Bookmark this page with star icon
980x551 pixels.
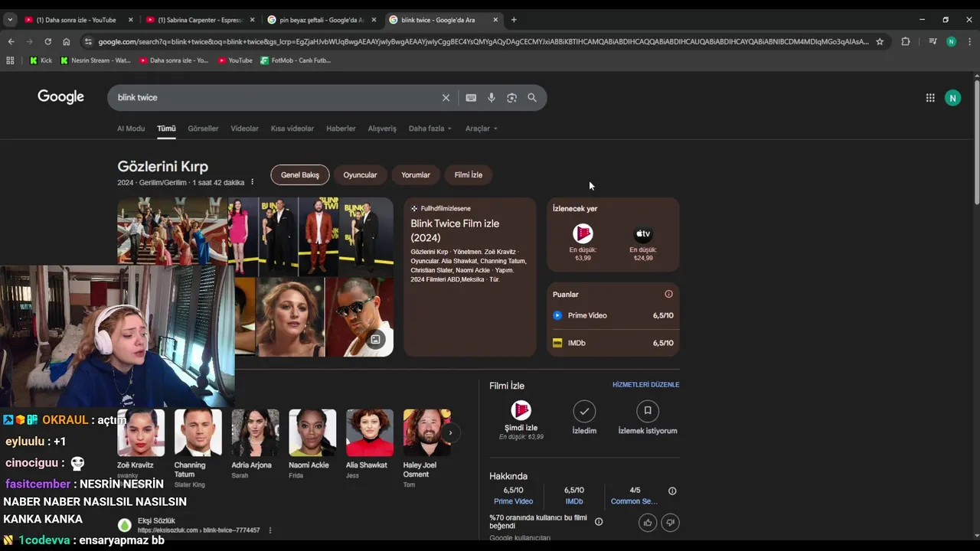(x=880, y=41)
